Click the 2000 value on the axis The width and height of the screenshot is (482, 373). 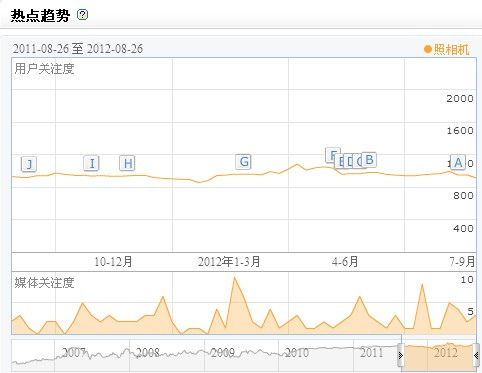[460, 98]
